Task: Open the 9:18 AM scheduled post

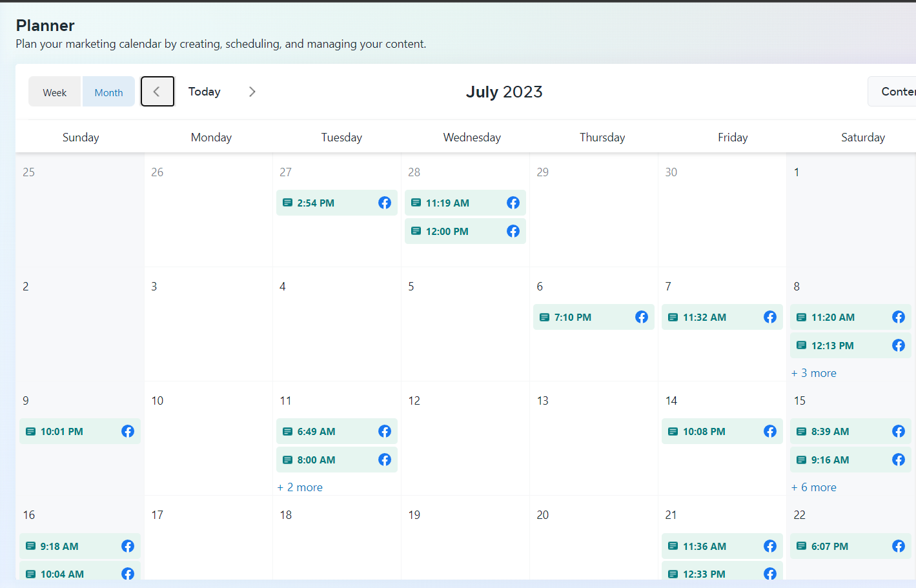Action: tap(59, 546)
